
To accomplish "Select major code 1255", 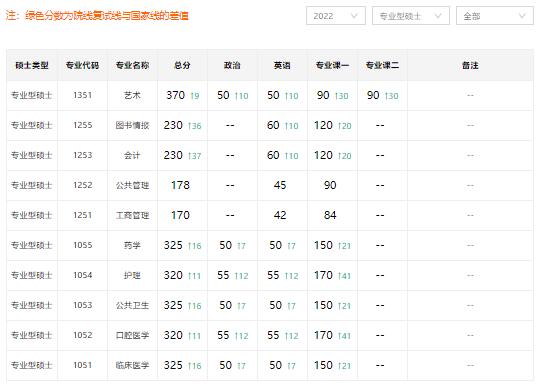I will point(82,125).
